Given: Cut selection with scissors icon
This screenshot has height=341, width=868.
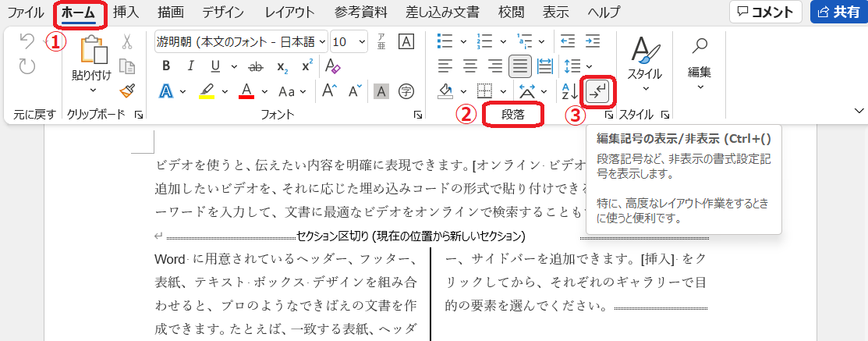Looking at the screenshot, I should tap(127, 41).
